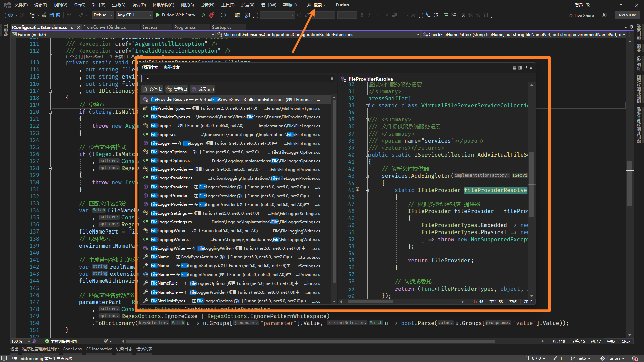Collapse the code block at line 117
This screenshot has height=362, width=644.
50,91
